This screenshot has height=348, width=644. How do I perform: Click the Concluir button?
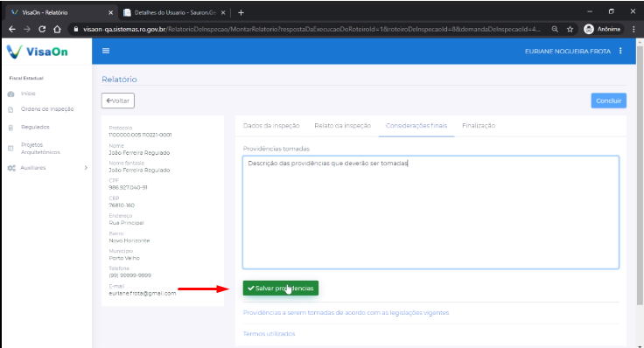[x=609, y=101]
